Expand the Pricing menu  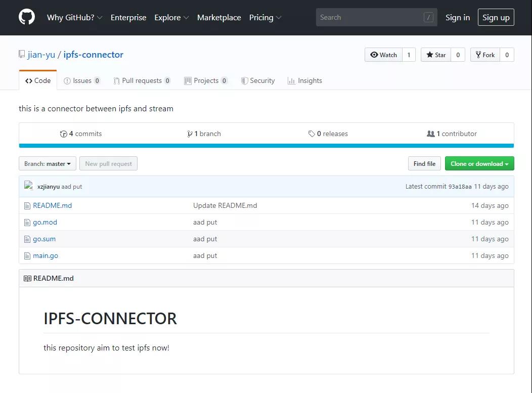pos(265,17)
